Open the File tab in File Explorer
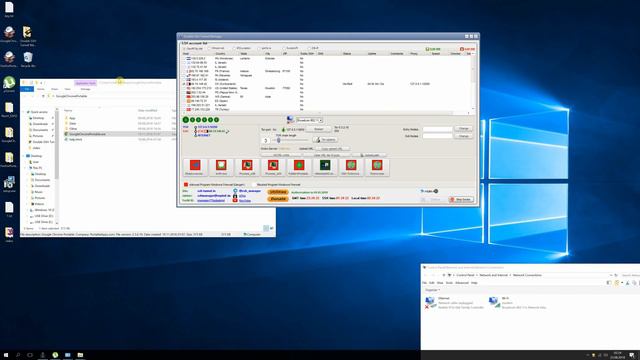 tap(27, 89)
